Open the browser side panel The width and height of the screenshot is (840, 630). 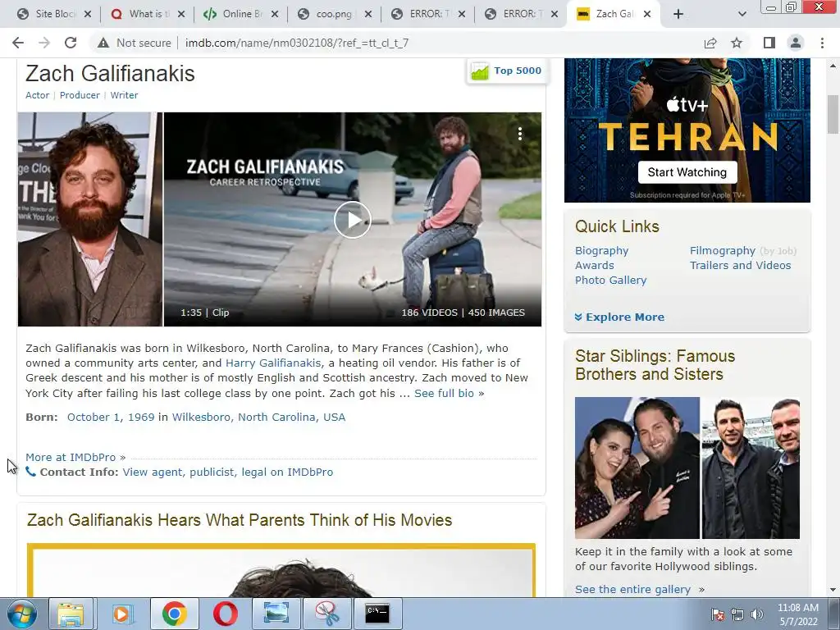click(x=769, y=43)
